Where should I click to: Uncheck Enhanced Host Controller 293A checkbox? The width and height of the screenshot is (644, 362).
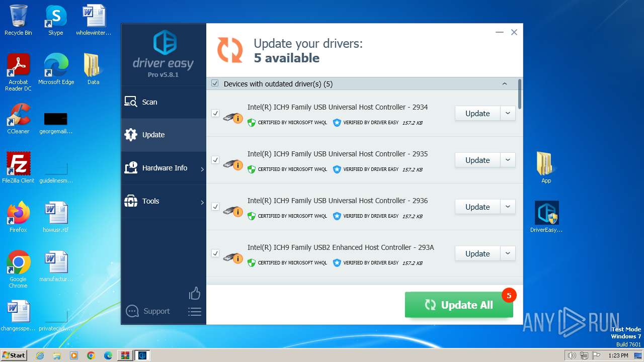pyautogui.click(x=215, y=254)
